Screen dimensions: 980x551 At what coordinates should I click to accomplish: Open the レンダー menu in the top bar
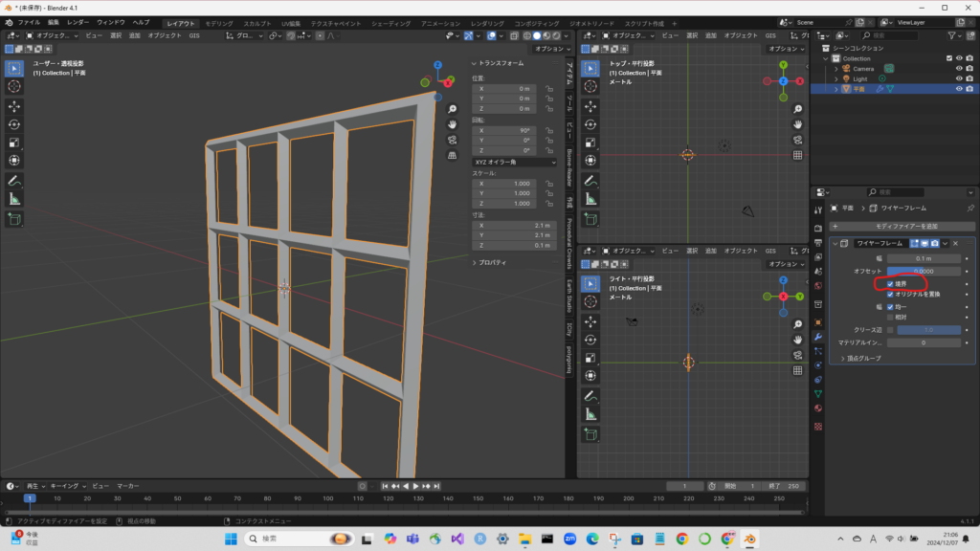78,22
